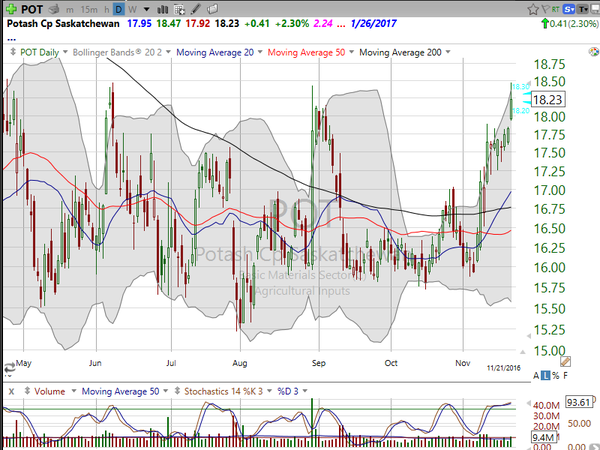Viewport: 600px width, 450px height.
Task: Click the refresh arrows icon near May
Action: pos(9,368)
